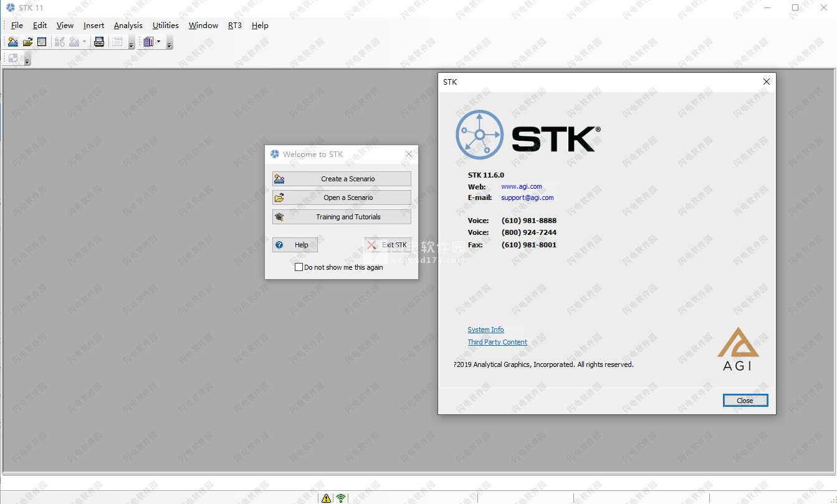837x504 pixels.
Task: Click the 2019 Analytical Graphics copyright text
Action: tap(543, 364)
